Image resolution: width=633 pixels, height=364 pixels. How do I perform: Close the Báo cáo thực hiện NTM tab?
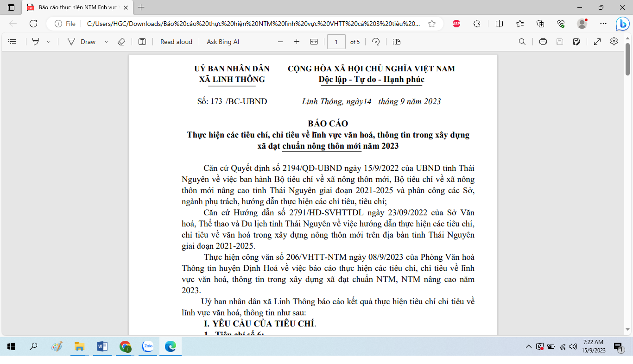(125, 7)
